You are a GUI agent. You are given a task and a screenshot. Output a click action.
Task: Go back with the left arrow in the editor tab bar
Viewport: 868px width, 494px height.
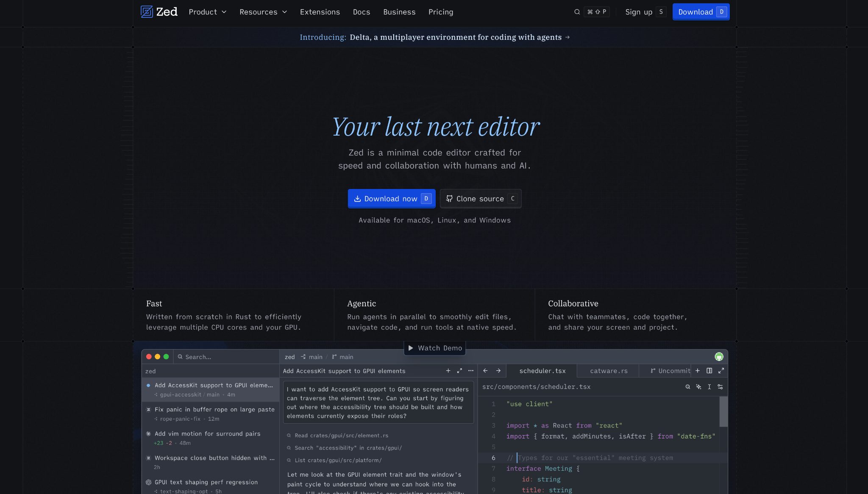click(x=486, y=371)
